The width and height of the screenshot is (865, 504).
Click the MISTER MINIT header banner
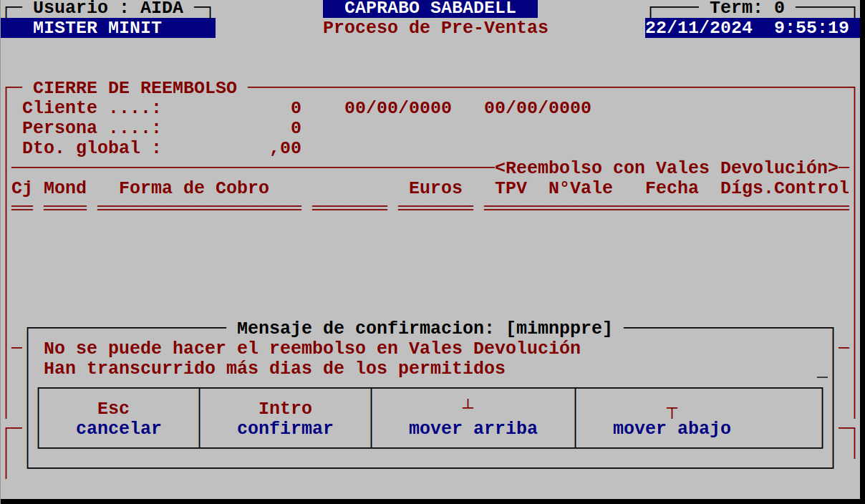(107, 27)
